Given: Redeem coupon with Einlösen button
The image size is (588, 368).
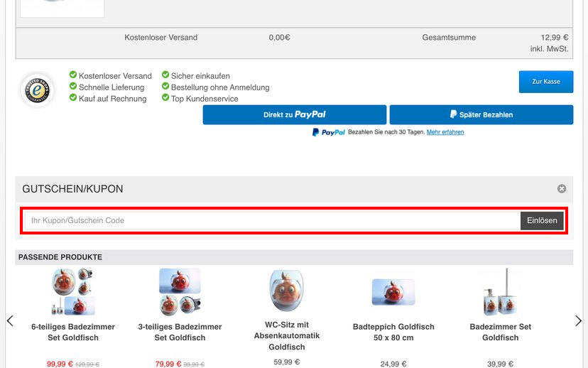Looking at the screenshot, I should pos(542,220).
